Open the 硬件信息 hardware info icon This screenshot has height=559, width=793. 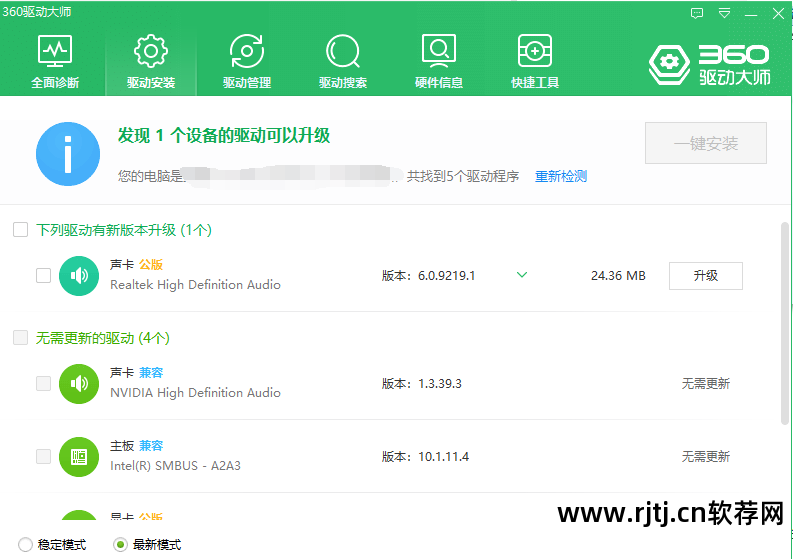438,51
